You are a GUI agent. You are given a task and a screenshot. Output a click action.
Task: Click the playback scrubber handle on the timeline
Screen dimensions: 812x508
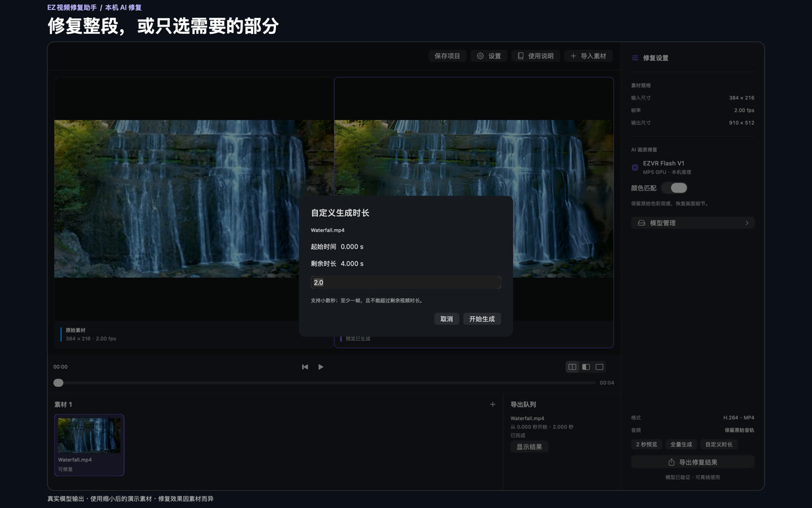tap(58, 383)
